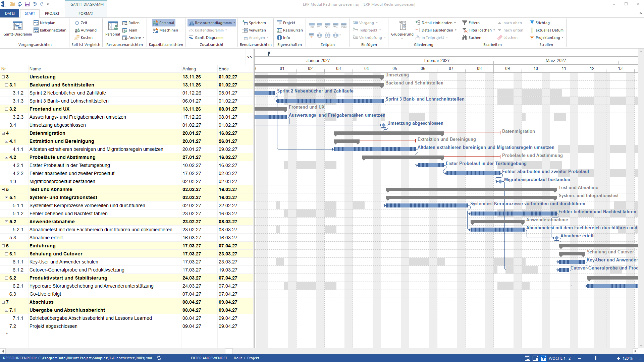Open the Gantt-Diagramm view icon
The width and height of the screenshot is (644, 362).
click(x=17, y=26)
